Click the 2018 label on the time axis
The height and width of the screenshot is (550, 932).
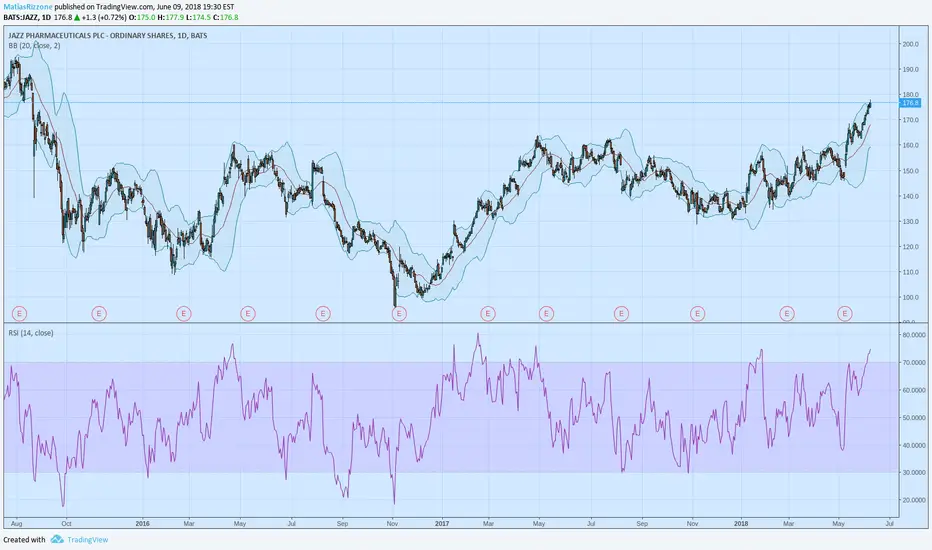tap(741, 524)
